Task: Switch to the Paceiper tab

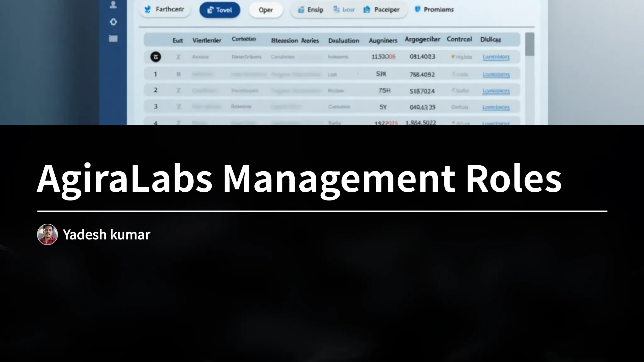Action: coord(381,10)
